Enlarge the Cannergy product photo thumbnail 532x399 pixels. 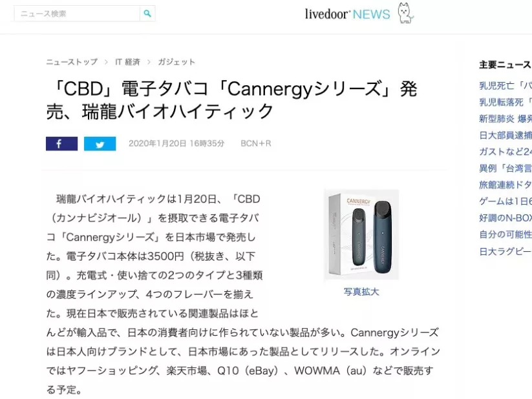(x=361, y=234)
